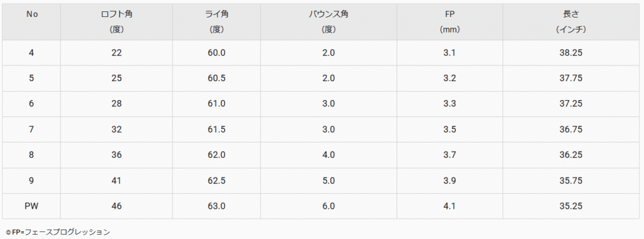The height and width of the screenshot is (239, 644).
Task: Select the PW row label
Action: click(31, 206)
